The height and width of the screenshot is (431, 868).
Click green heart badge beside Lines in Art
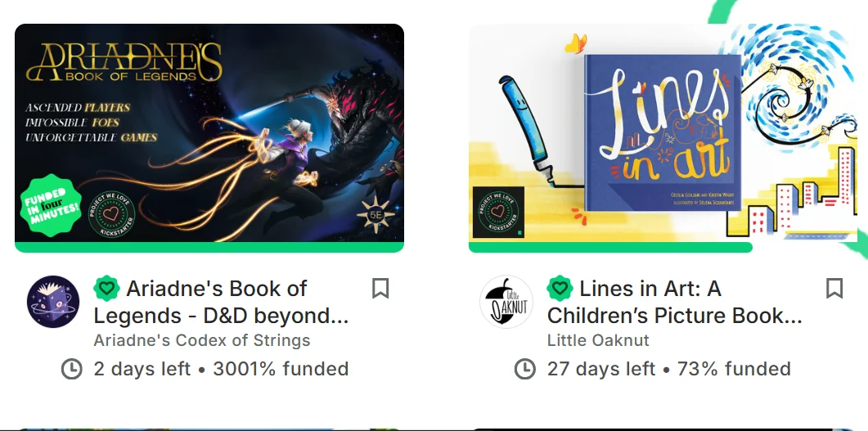[x=560, y=288]
